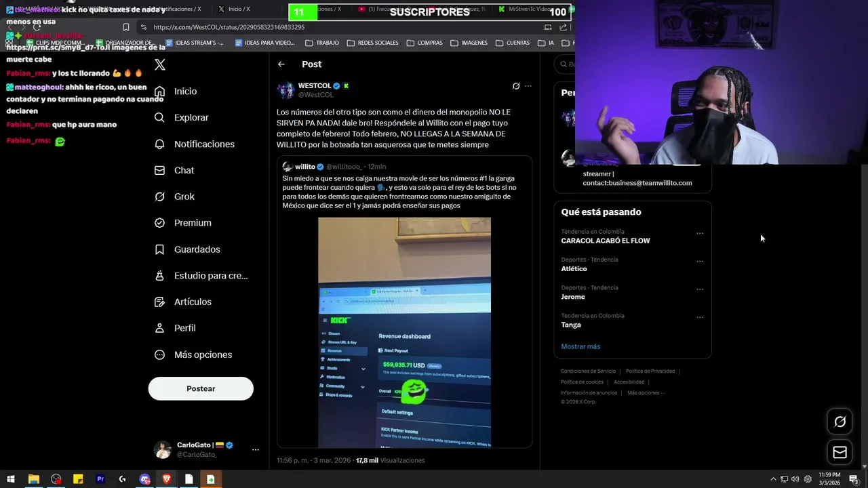This screenshot has width=868, height=488.
Task: Click the Grok explain post icon
Action: tap(516, 86)
